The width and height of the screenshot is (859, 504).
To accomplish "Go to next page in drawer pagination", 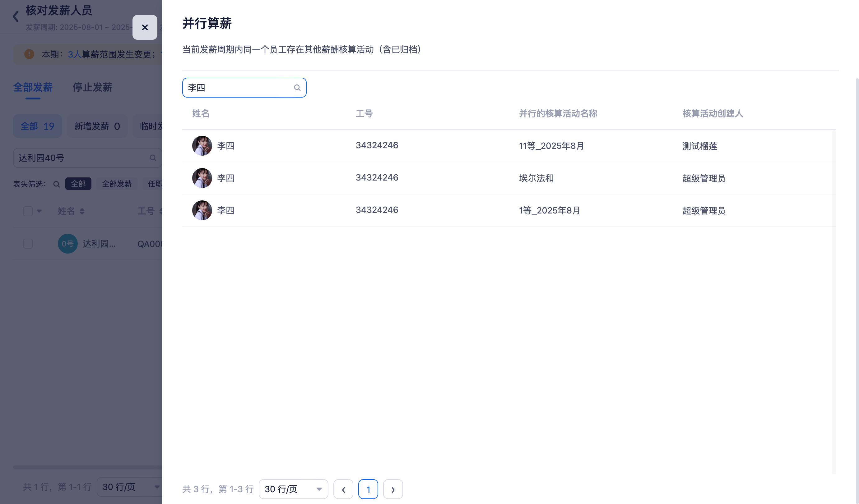I will pyautogui.click(x=393, y=489).
